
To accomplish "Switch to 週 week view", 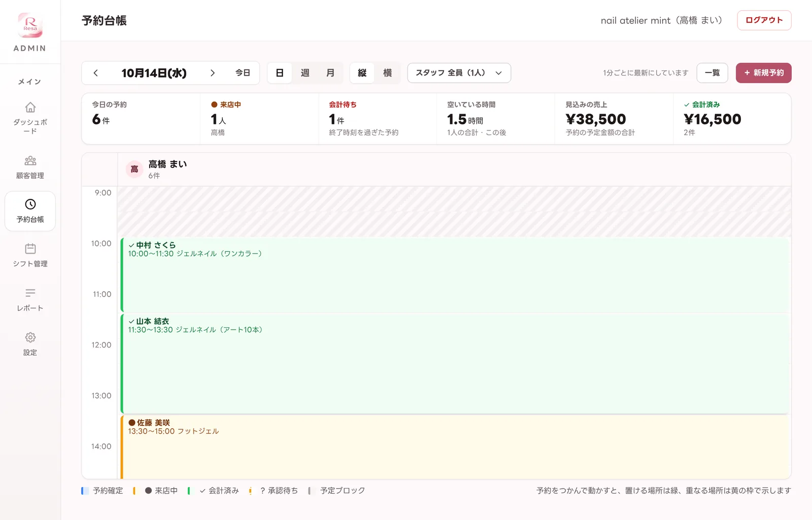I will 305,73.
